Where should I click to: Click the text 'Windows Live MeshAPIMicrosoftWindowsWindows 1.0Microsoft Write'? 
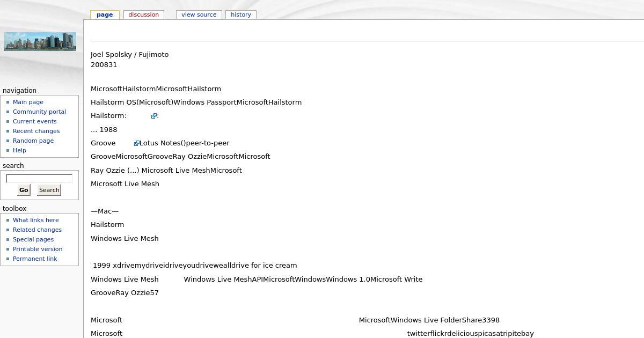[x=303, y=279]
